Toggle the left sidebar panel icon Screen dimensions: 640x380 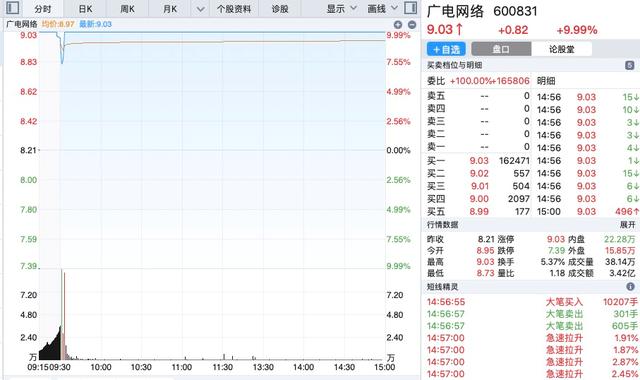(x=12, y=8)
